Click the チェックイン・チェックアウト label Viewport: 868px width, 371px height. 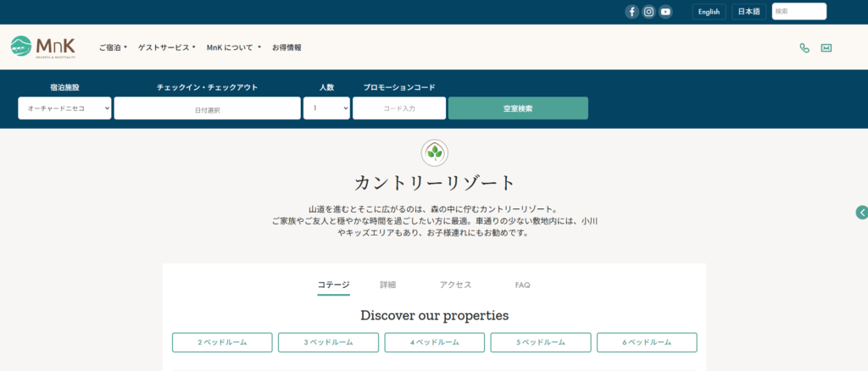coord(207,87)
